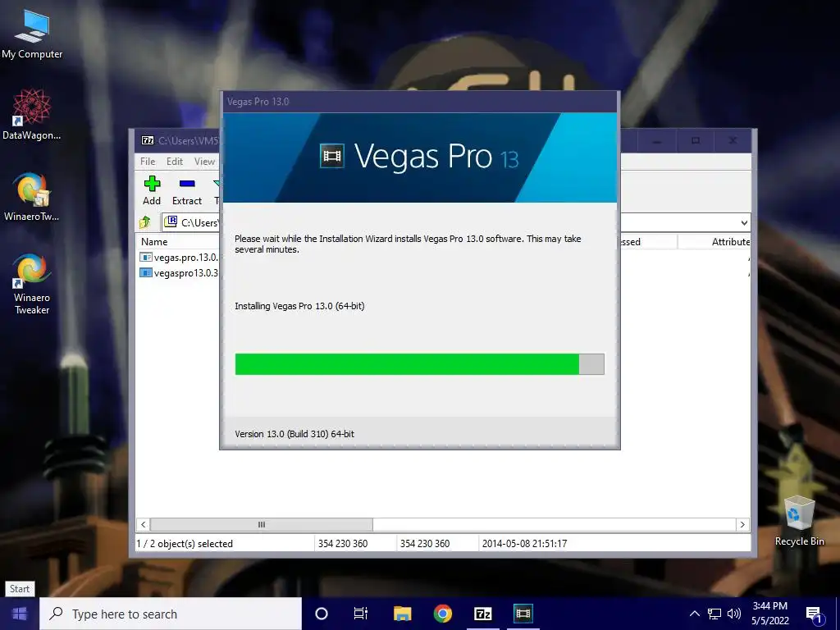Open the Windows Start menu
The height and width of the screenshot is (630, 840).
(20, 614)
